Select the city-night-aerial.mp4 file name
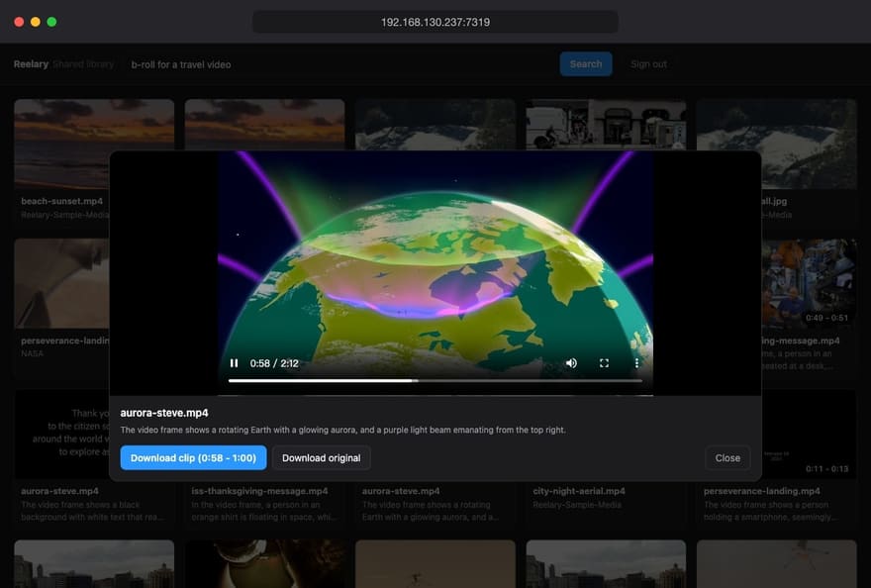The image size is (871, 588). click(x=579, y=491)
